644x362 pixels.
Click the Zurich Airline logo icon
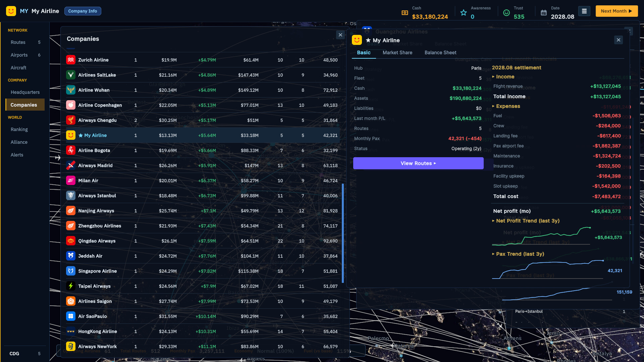point(71,60)
